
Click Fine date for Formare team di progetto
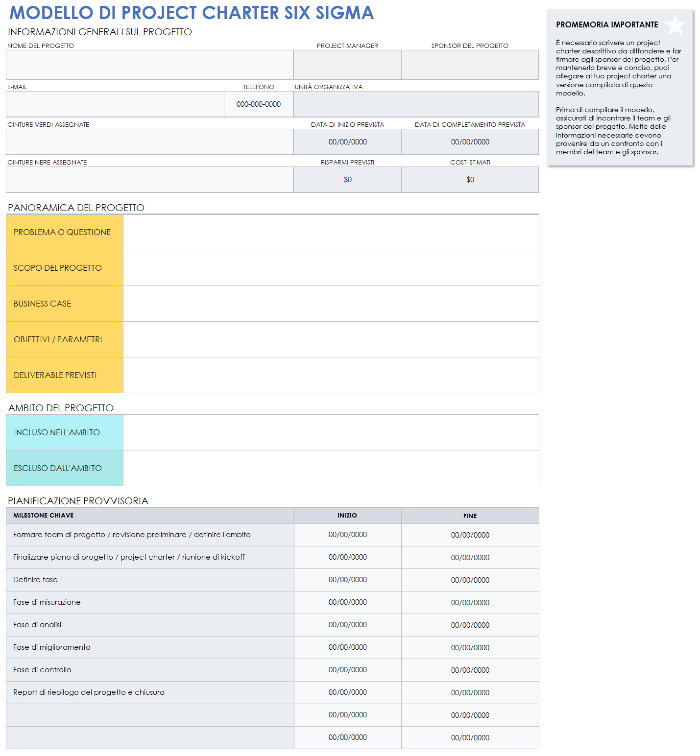pos(470,535)
